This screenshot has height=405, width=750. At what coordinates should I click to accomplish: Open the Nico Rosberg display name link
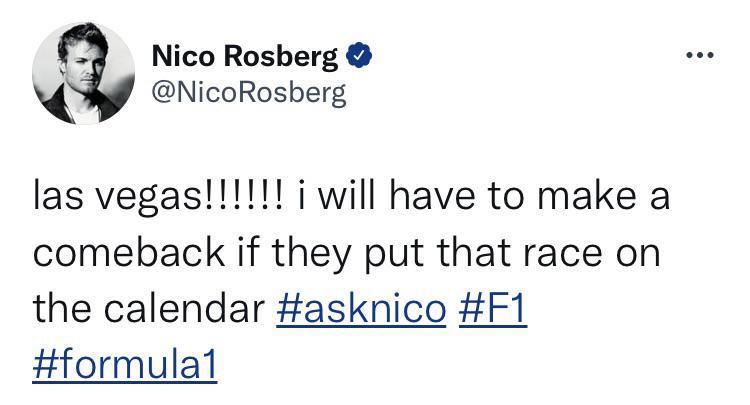pyautogui.click(x=245, y=56)
